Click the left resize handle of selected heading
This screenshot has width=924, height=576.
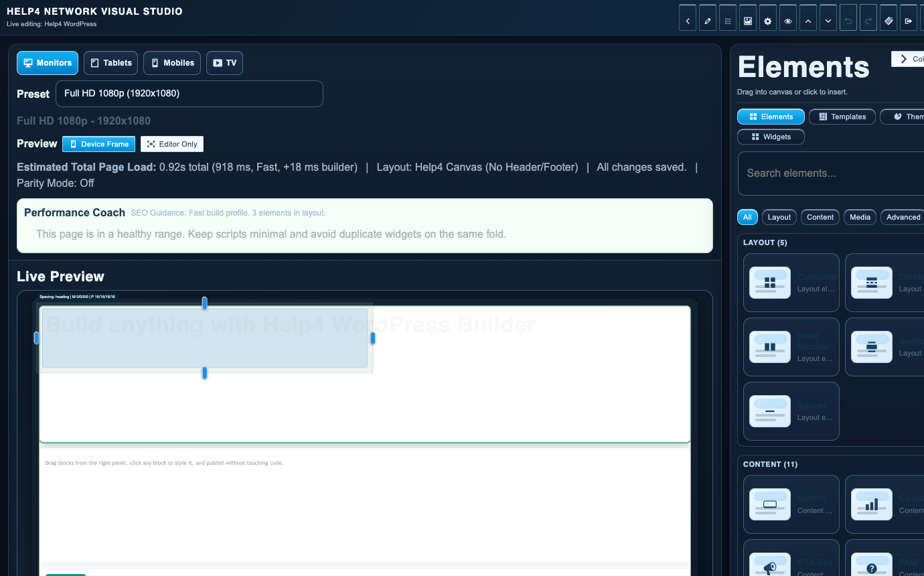37,338
